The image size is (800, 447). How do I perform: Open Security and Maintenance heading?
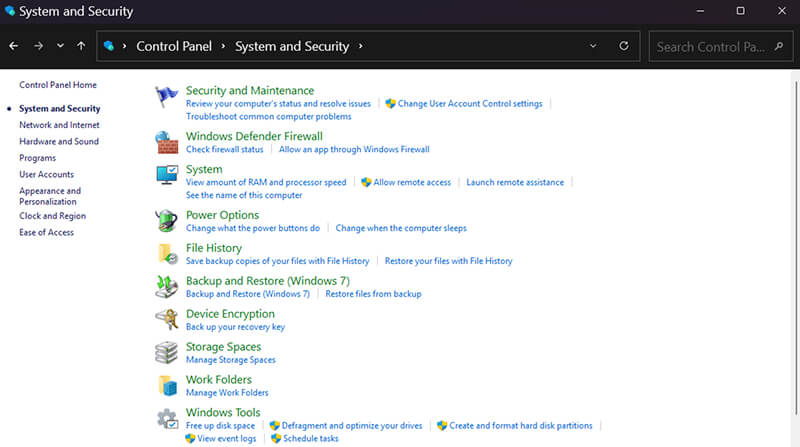click(250, 90)
